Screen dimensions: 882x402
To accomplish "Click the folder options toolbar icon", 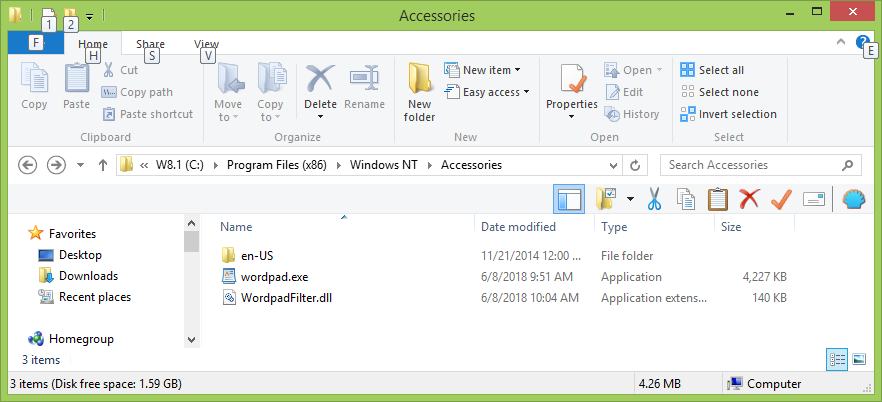I will pyautogui.click(x=606, y=199).
